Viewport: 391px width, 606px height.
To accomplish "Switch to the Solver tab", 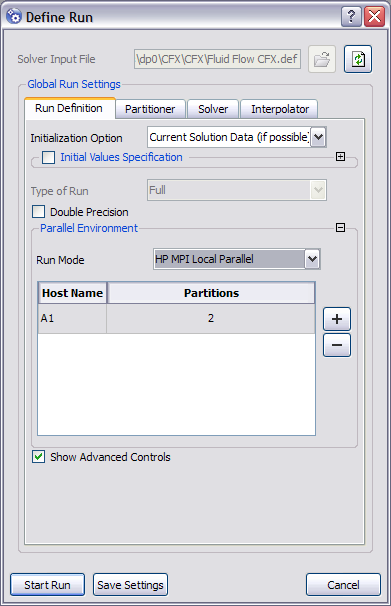I will [213, 109].
